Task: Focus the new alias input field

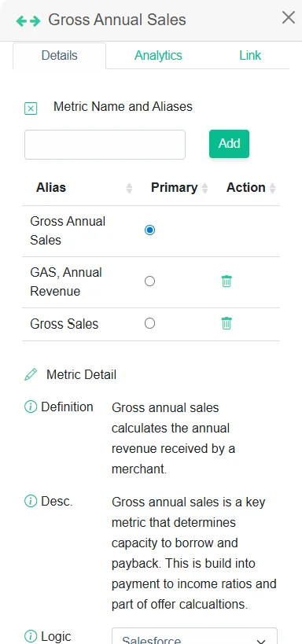Action: point(105,145)
